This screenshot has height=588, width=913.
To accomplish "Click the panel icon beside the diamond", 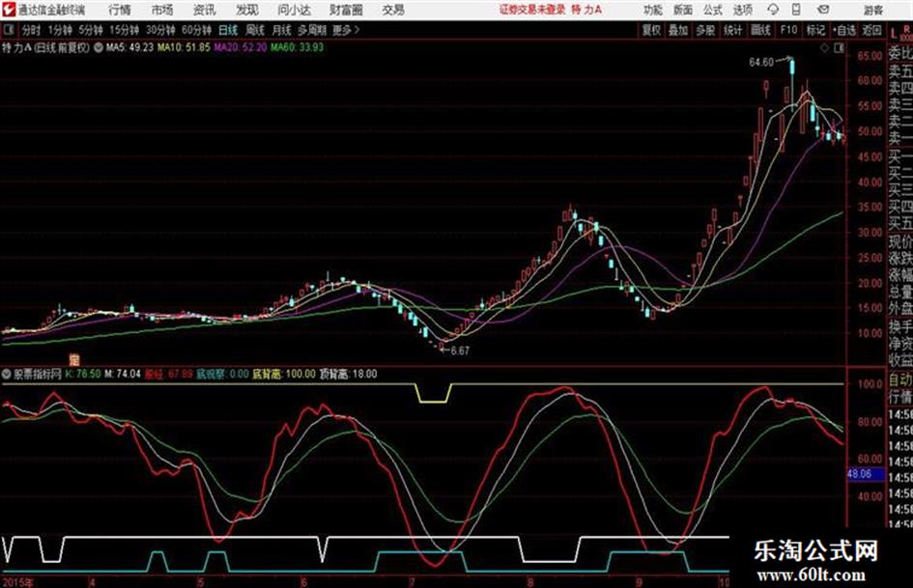I will coord(839,49).
